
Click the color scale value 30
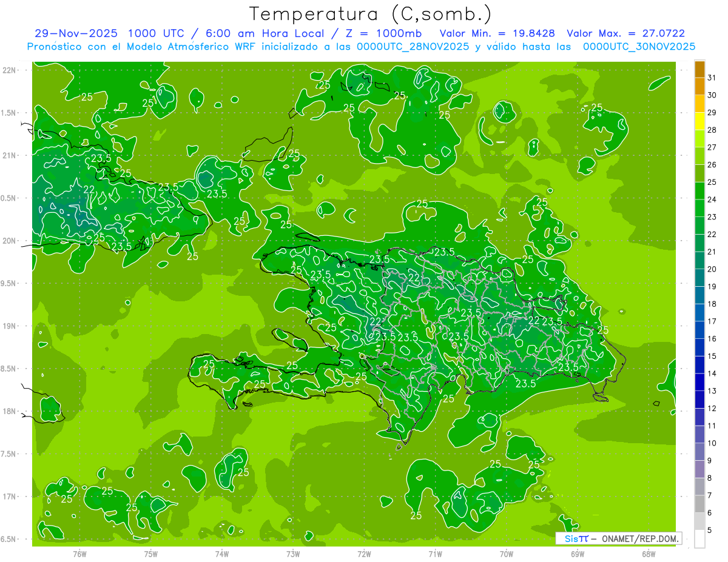click(712, 95)
